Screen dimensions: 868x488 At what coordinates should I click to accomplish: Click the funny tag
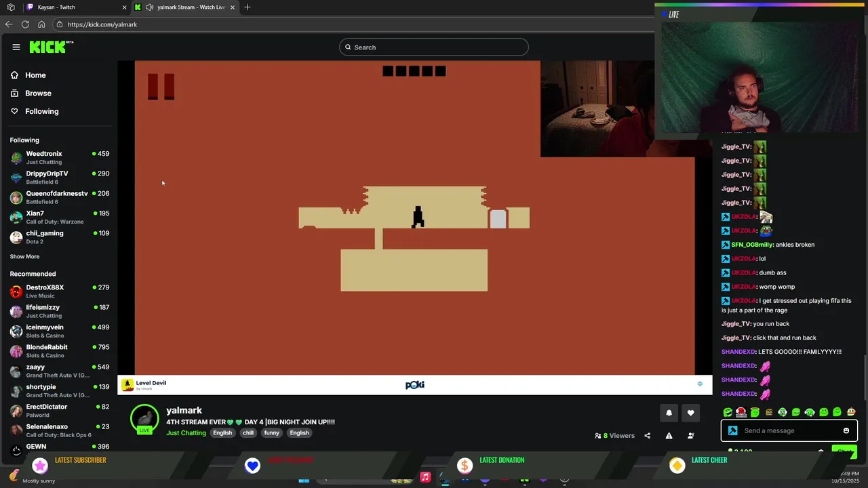coord(272,433)
